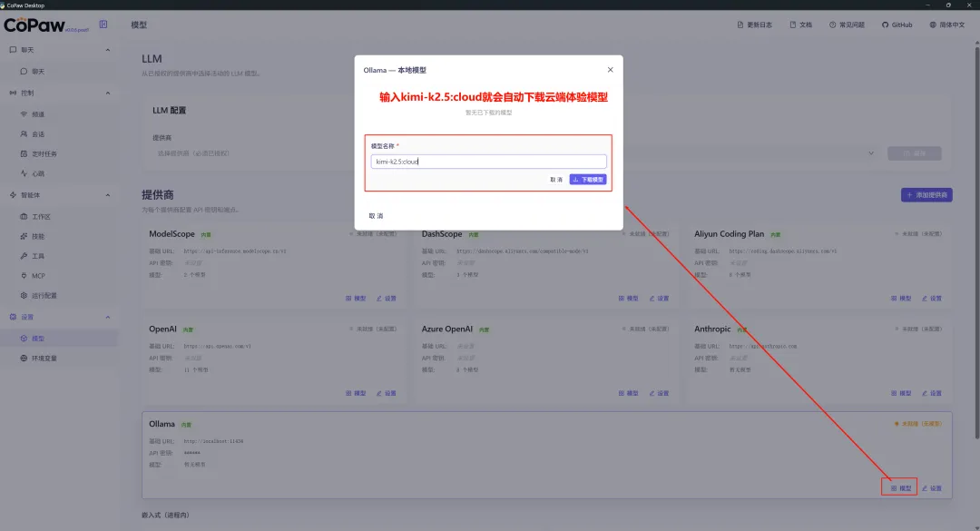
Task: Collapse the 智能体 sidebar group chevron
Action: click(107, 195)
